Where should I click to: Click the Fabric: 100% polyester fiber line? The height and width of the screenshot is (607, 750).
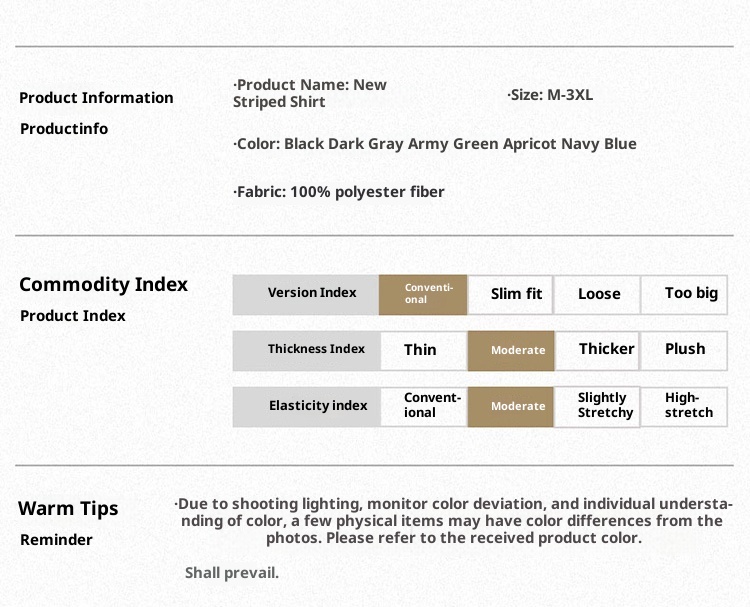click(339, 191)
